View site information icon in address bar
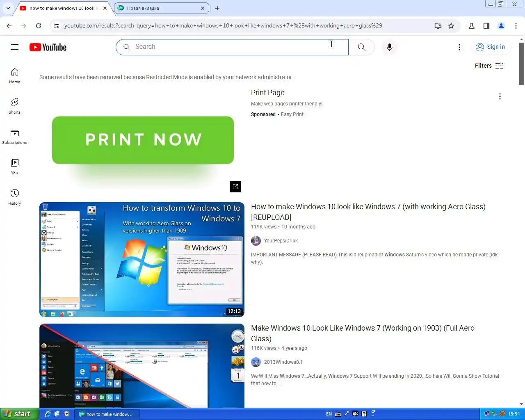The height and width of the screenshot is (420, 525). tap(56, 25)
